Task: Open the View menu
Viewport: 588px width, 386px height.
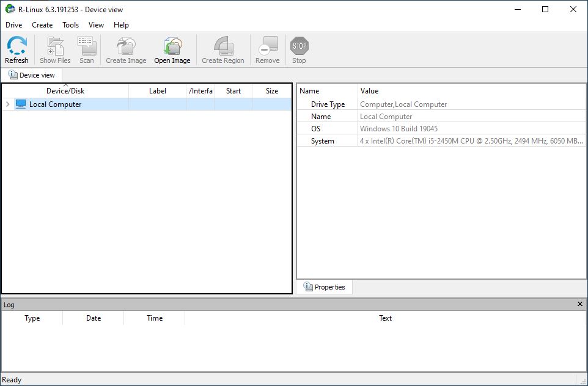Action: point(96,24)
